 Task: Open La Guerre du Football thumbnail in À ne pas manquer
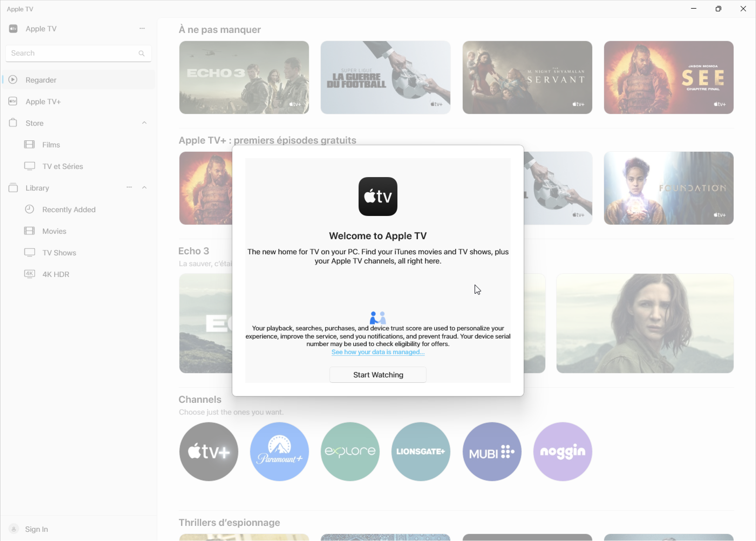coord(386,78)
